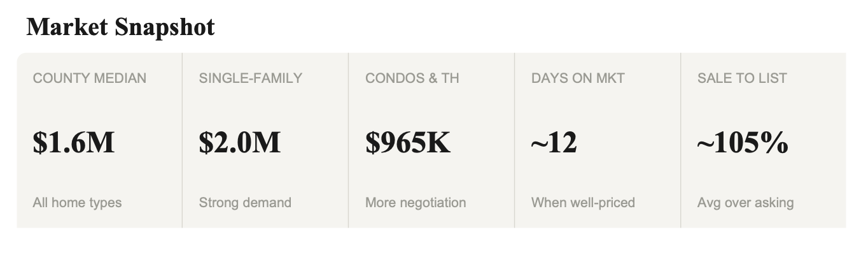Select the ~105% sale-to-list figure

tap(743, 142)
